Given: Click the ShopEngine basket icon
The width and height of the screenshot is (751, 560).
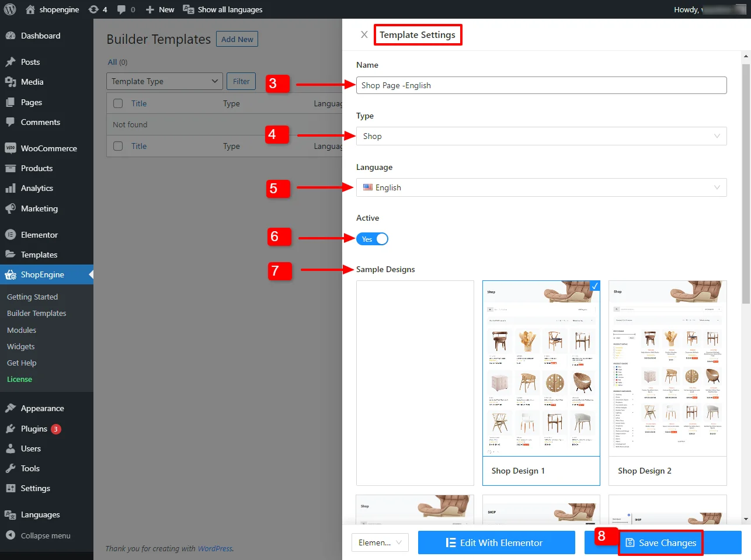Looking at the screenshot, I should (11, 274).
